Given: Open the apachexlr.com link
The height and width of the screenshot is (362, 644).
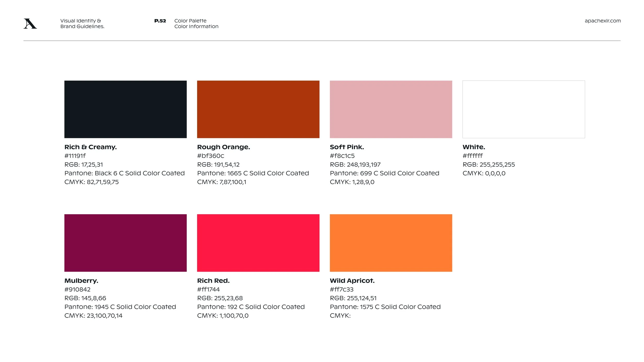Looking at the screenshot, I should click(x=602, y=21).
